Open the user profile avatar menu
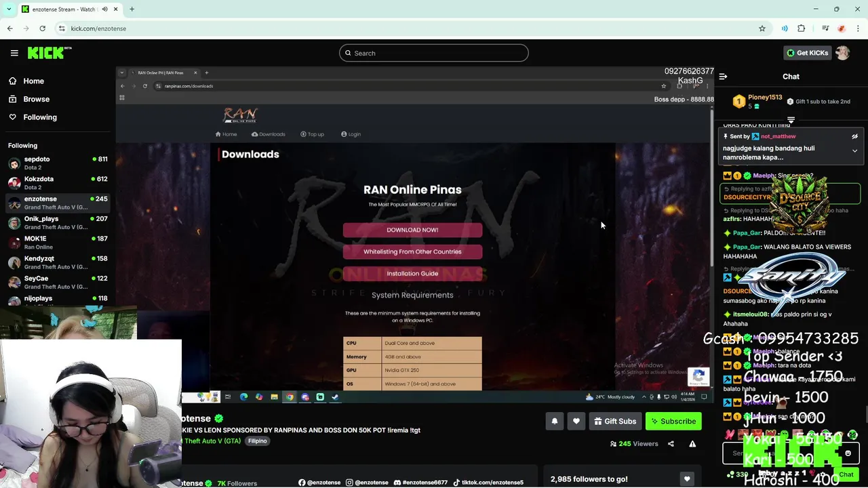This screenshot has width=868, height=488. point(843,53)
